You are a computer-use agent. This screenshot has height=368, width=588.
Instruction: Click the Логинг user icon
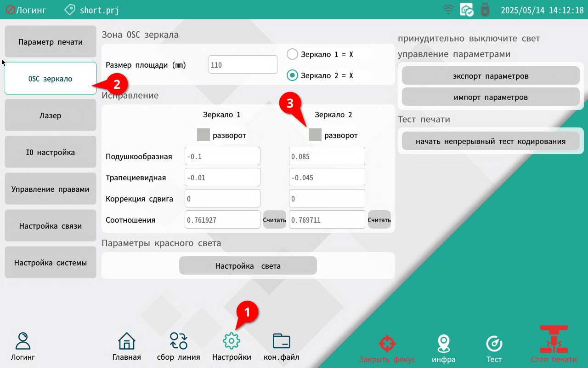click(23, 341)
